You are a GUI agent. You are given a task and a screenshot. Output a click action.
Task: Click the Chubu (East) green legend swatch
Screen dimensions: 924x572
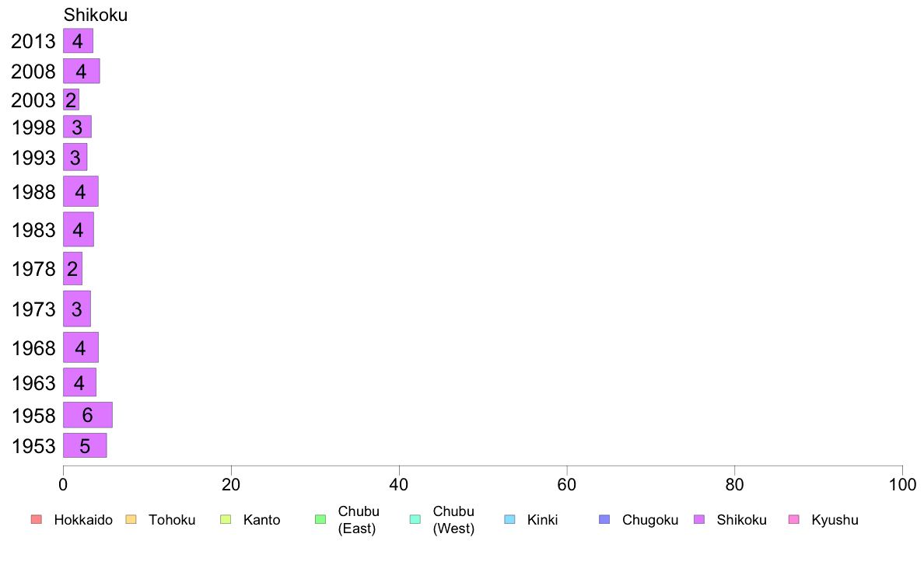[x=320, y=520]
